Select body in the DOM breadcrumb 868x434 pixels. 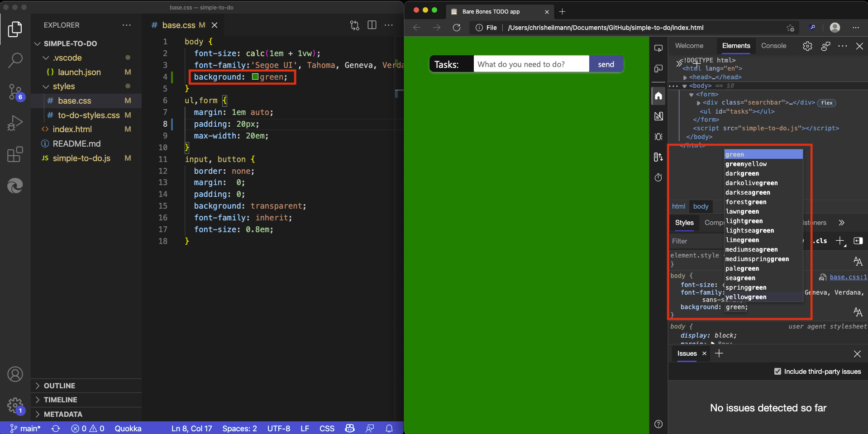701,206
